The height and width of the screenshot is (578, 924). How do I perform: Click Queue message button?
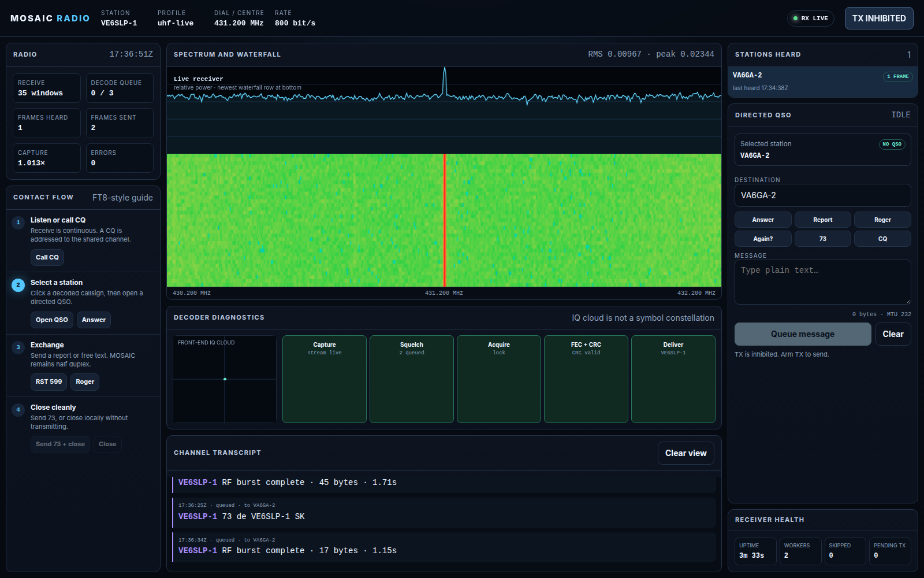pos(803,334)
